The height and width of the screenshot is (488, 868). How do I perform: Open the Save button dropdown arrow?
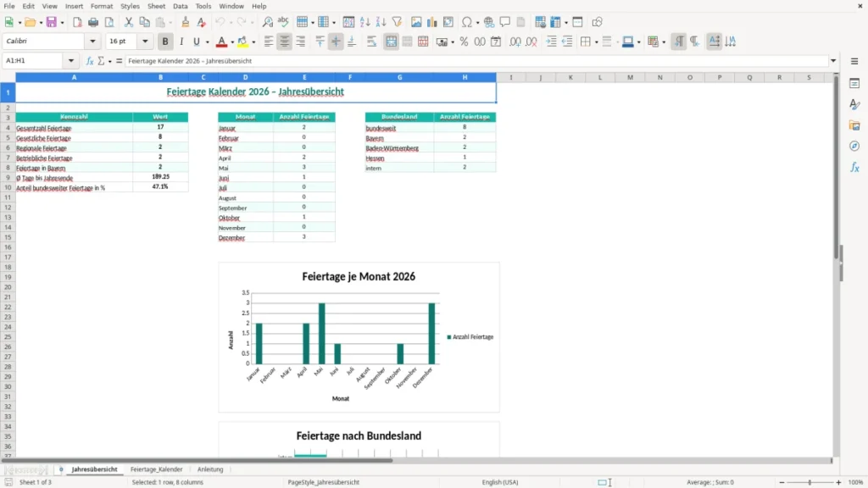coord(62,23)
